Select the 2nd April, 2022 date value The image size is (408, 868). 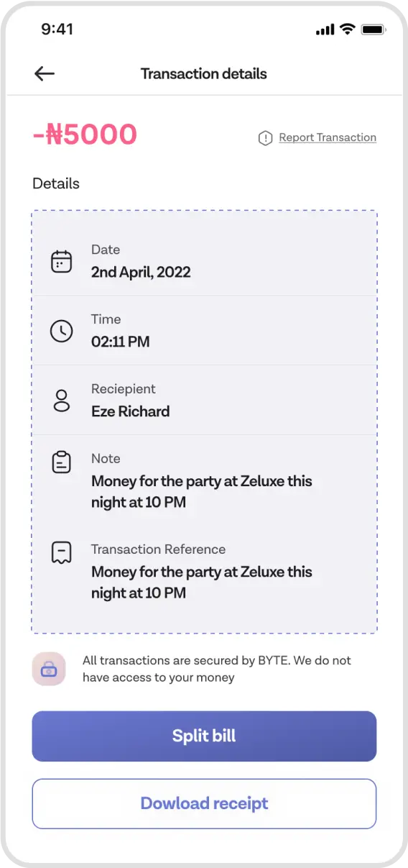[141, 273]
